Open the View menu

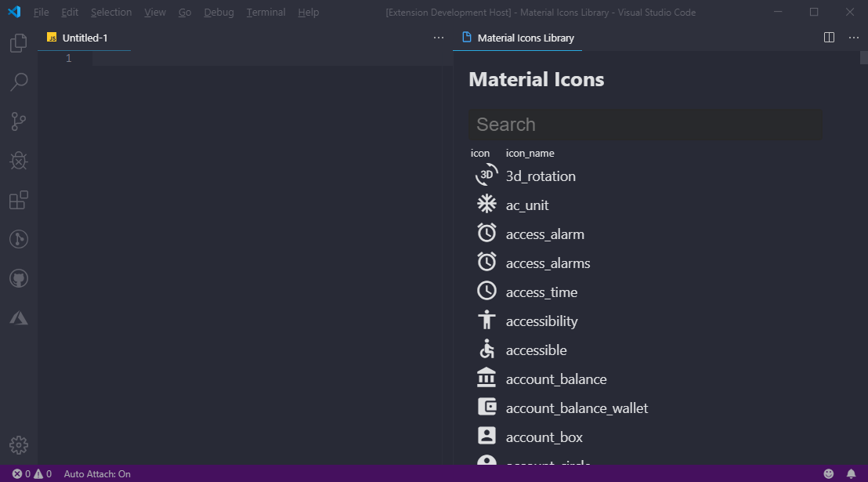155,13
